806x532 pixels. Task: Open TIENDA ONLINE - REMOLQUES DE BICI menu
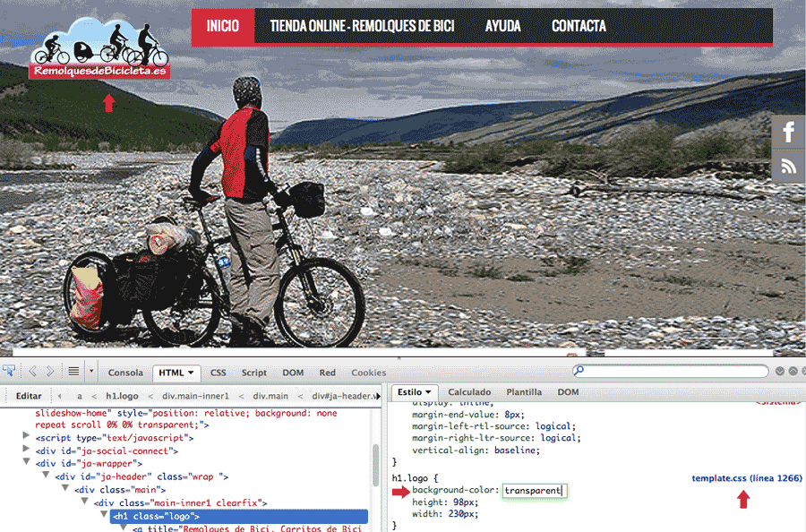pyautogui.click(x=362, y=26)
